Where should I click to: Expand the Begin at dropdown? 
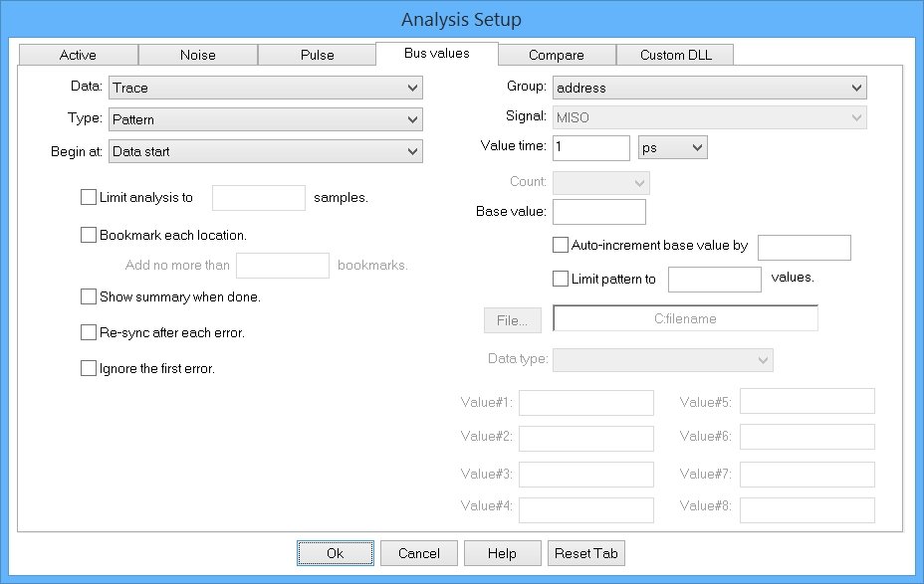265,151
